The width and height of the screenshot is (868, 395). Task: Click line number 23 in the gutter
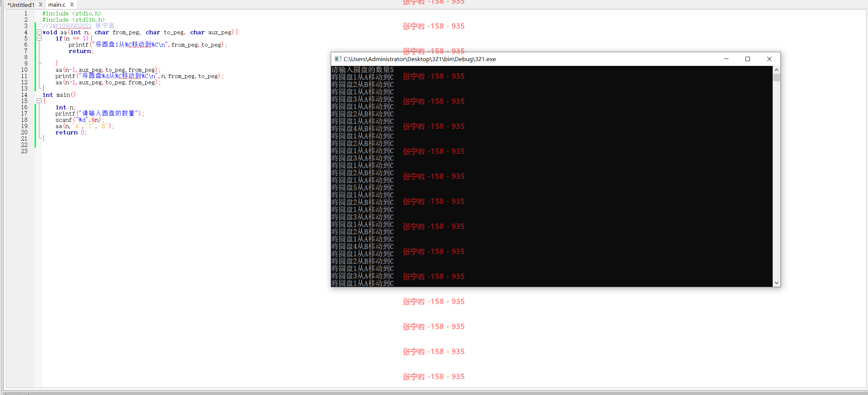pyautogui.click(x=24, y=151)
